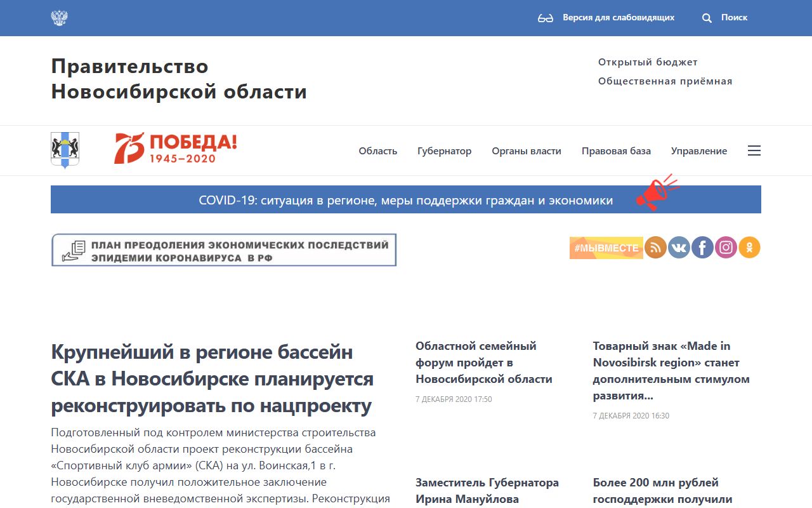This screenshot has width=812, height=508.
Task: Open the 'Управление' menu item
Action: click(699, 151)
